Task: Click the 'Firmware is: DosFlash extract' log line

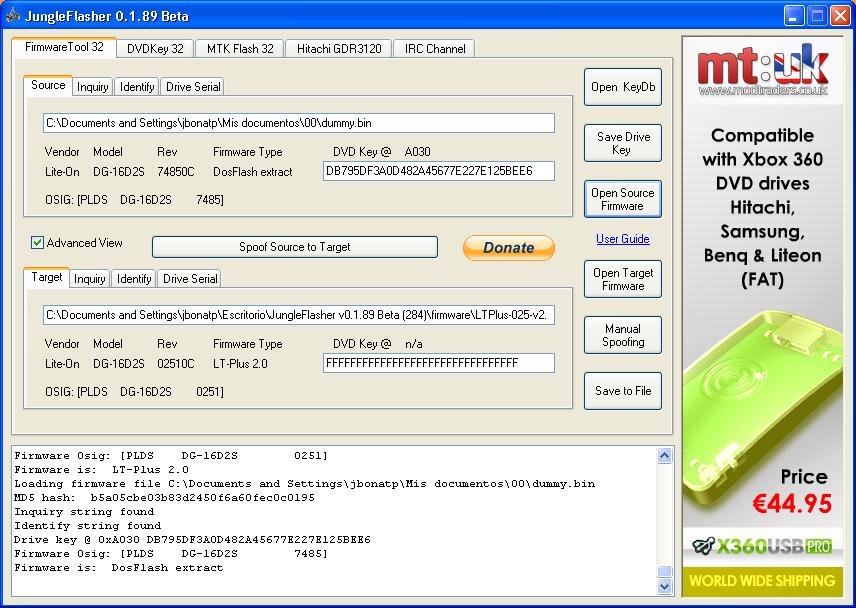Action: (x=118, y=568)
